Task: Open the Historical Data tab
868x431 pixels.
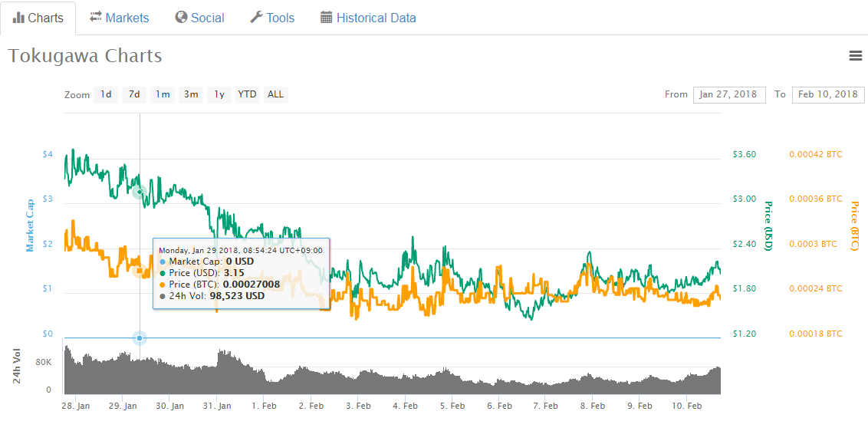Action: point(376,18)
